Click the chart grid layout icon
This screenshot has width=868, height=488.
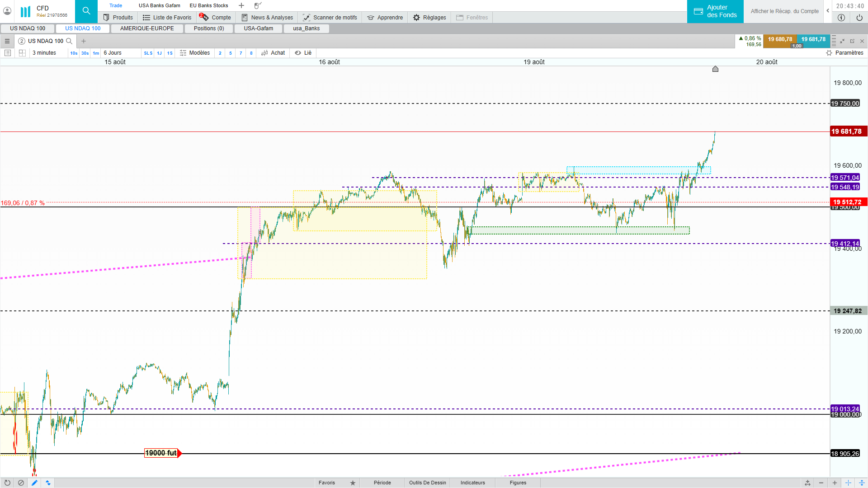pos(22,53)
